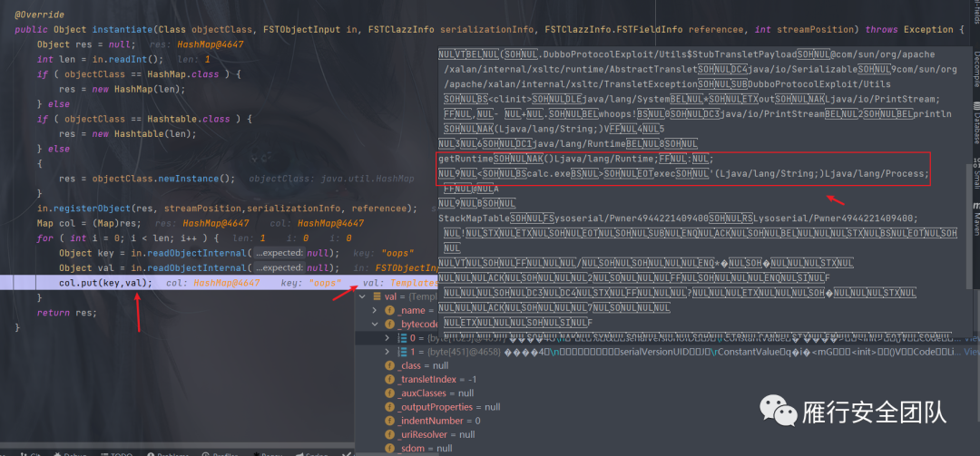Open the Maven tool window
Image resolution: width=980 pixels, height=456 pixels.
click(975, 220)
